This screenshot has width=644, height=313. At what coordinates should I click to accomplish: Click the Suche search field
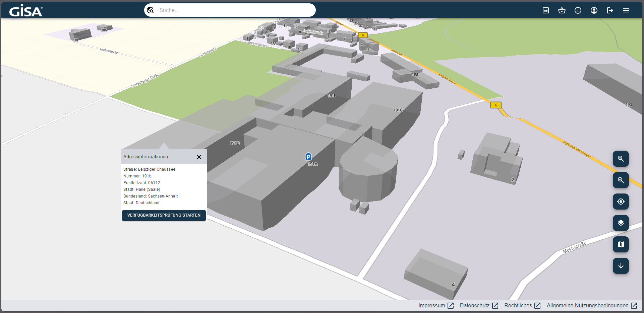(x=235, y=10)
